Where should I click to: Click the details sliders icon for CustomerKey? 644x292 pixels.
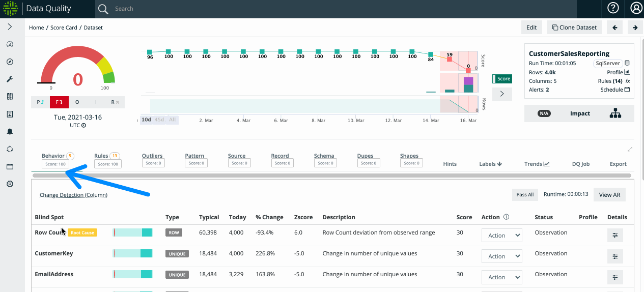pyautogui.click(x=615, y=256)
